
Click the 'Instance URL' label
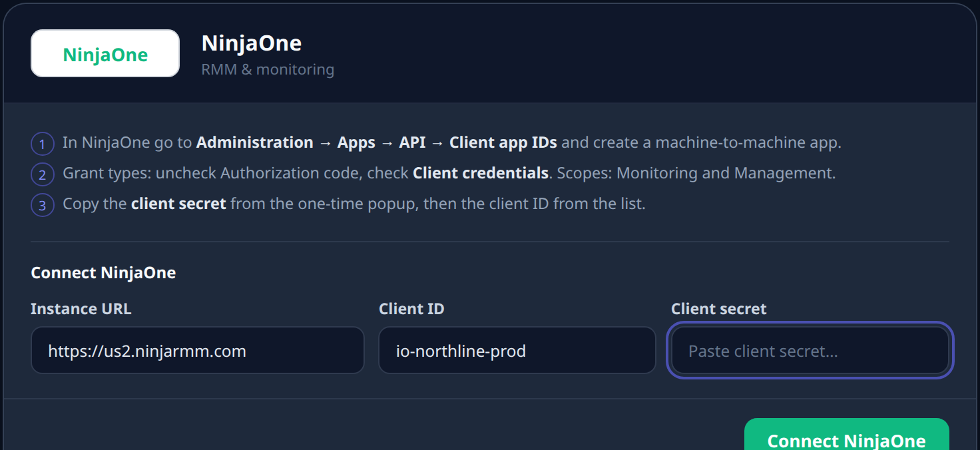click(81, 309)
